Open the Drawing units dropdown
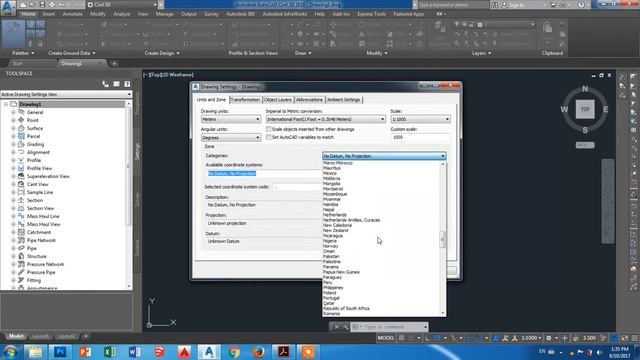The image size is (640, 360). (x=231, y=119)
